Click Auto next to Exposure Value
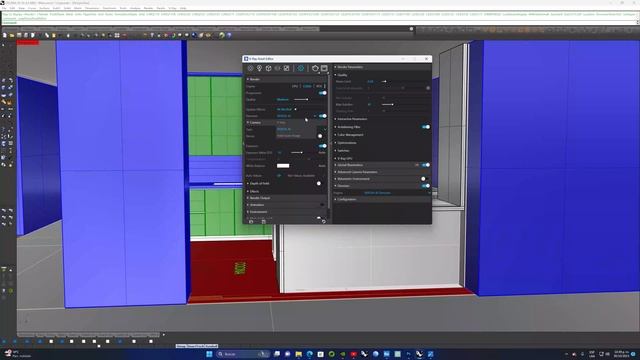The width and height of the screenshot is (640, 360). pos(322,153)
